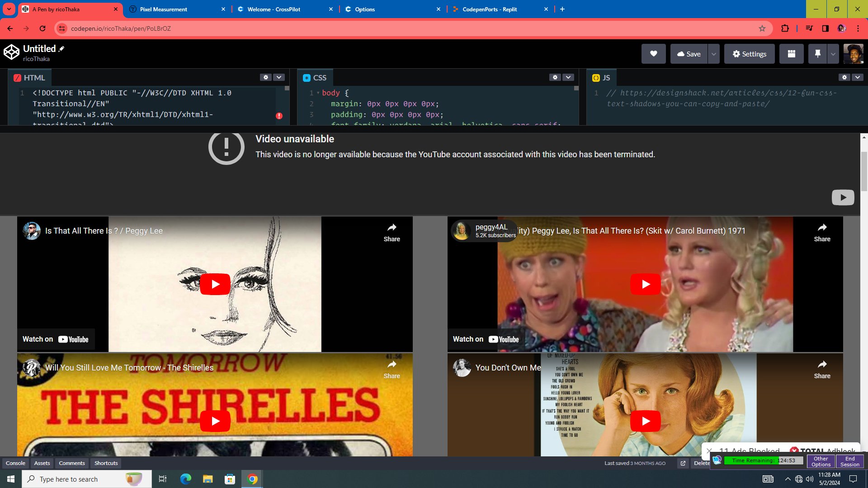Edit the pen title pencil icon
The height and width of the screenshot is (488, 868).
click(x=61, y=49)
